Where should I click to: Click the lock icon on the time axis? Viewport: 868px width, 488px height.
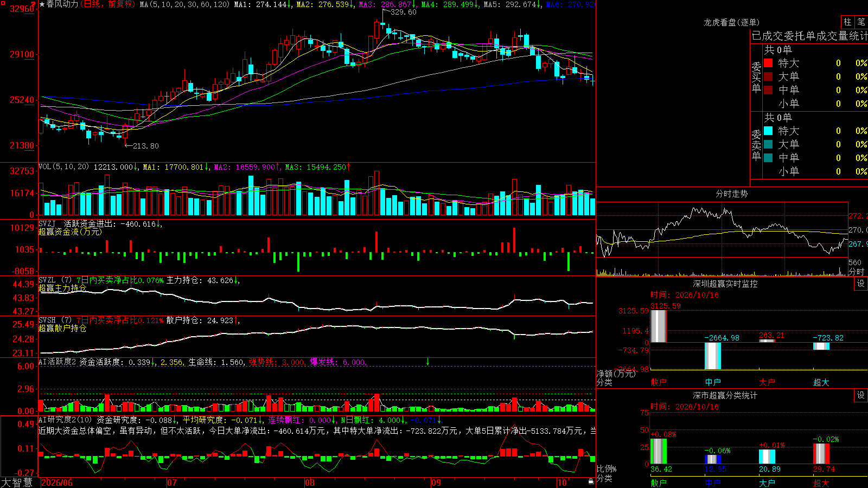tap(591, 481)
